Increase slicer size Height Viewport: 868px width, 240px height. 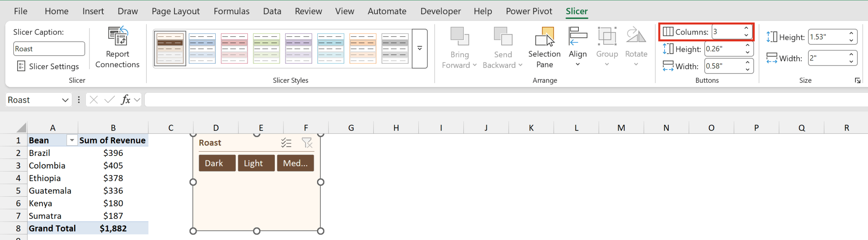click(851, 33)
